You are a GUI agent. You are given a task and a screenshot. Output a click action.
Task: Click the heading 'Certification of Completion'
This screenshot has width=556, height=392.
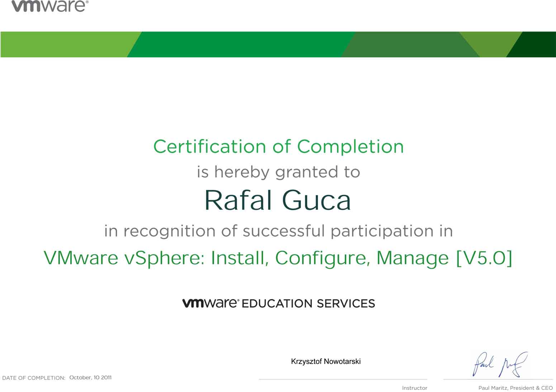tap(279, 147)
